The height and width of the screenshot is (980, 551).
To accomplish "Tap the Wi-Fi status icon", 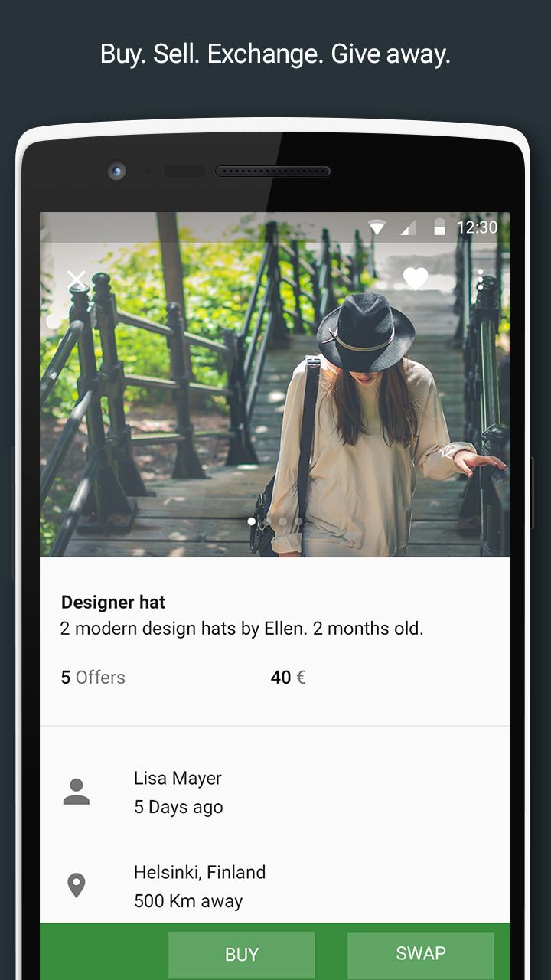I will pos(377,227).
